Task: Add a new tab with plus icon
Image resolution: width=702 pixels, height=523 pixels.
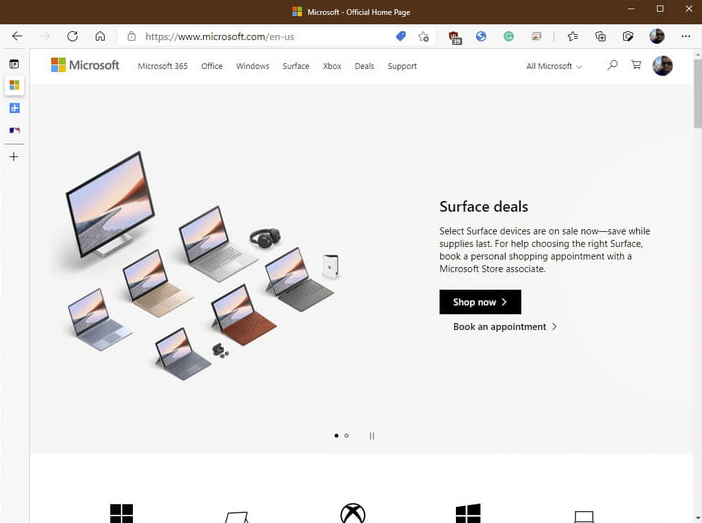Action: (x=14, y=157)
